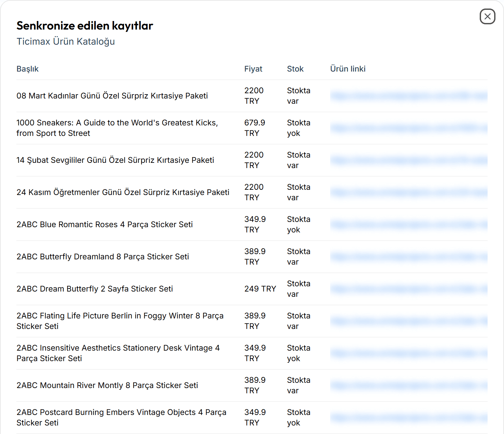Select title 2ABC Butterfly Dreamland 8 Parça Sticker Seti

coord(103,257)
